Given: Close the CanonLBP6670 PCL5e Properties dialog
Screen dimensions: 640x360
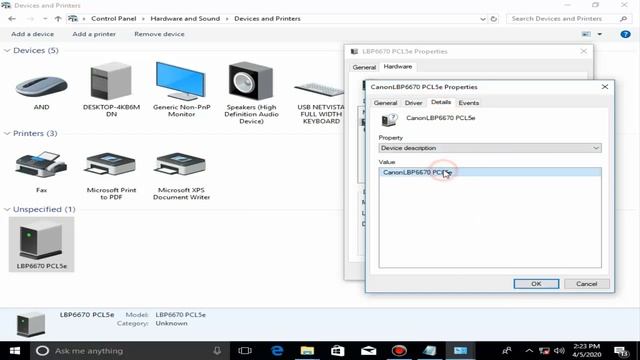Looking at the screenshot, I should (604, 87).
